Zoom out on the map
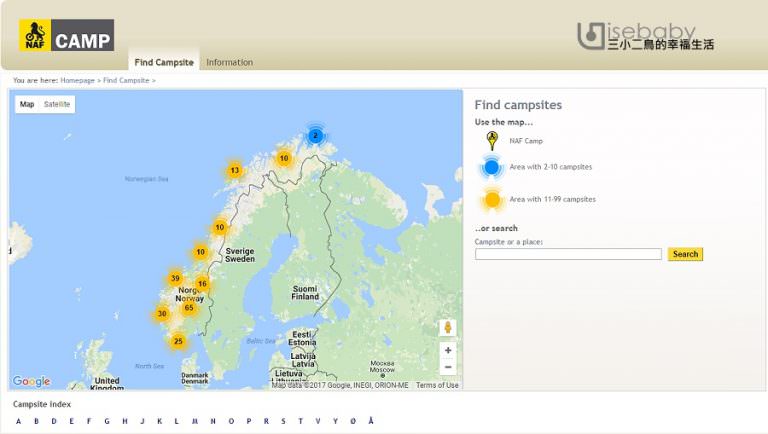 (x=448, y=367)
